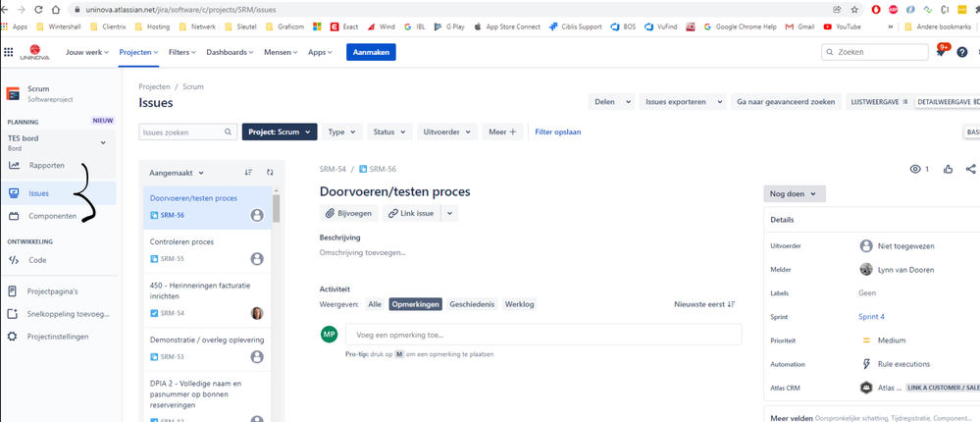Image resolution: width=980 pixels, height=422 pixels.
Task: Click the search magnifier in Issues zoeken
Action: (x=229, y=132)
